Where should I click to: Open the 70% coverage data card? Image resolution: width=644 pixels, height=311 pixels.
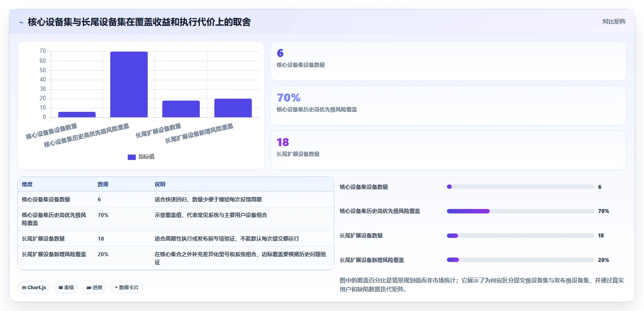tap(448, 106)
